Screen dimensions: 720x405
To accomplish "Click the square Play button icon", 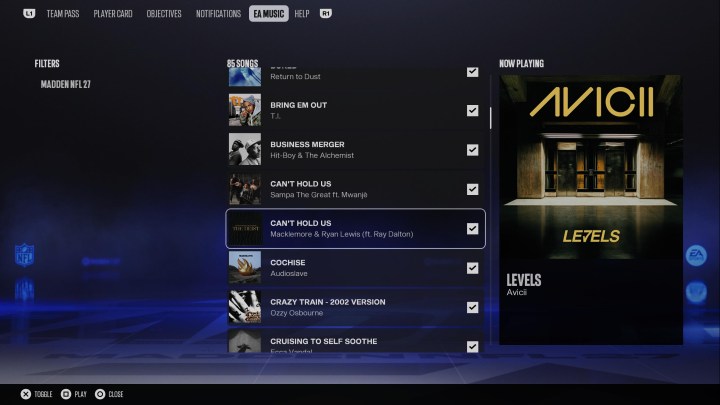I will (66, 394).
